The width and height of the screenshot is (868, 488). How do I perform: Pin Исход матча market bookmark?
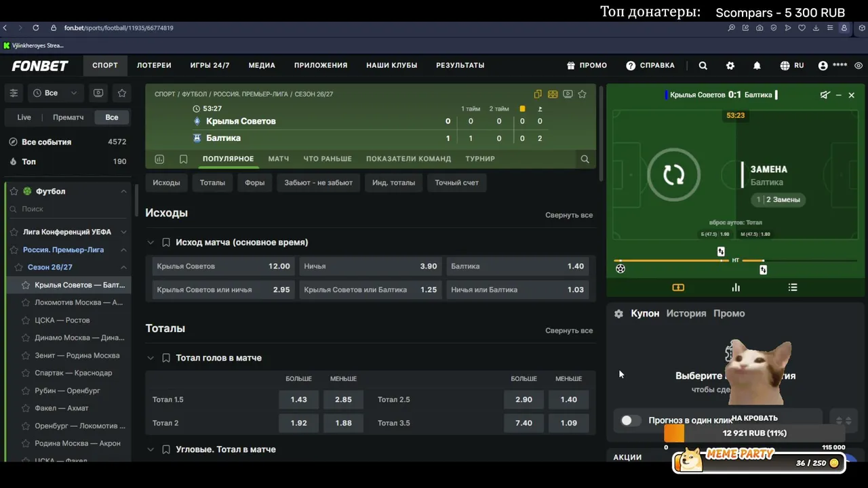(x=166, y=242)
